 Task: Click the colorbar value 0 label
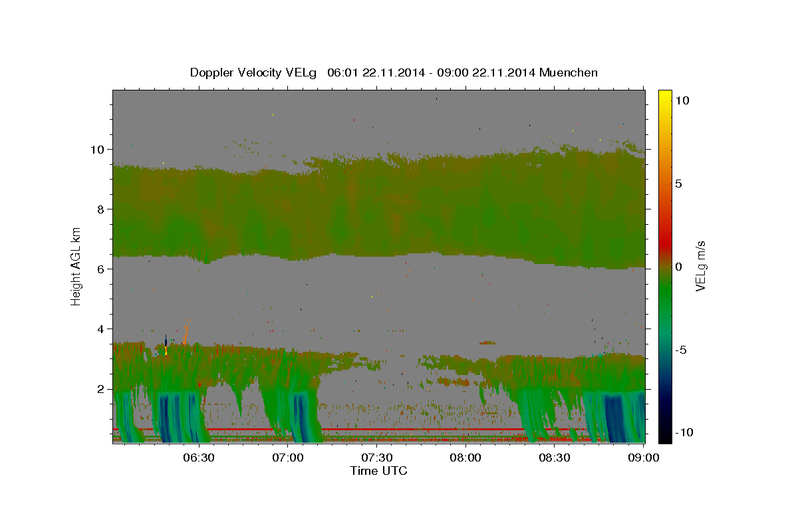[679, 267]
